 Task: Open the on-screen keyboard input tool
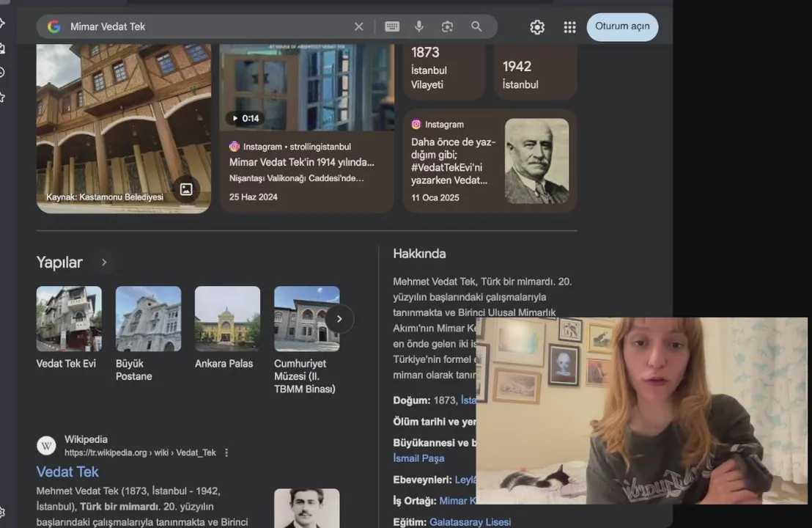[x=392, y=26]
